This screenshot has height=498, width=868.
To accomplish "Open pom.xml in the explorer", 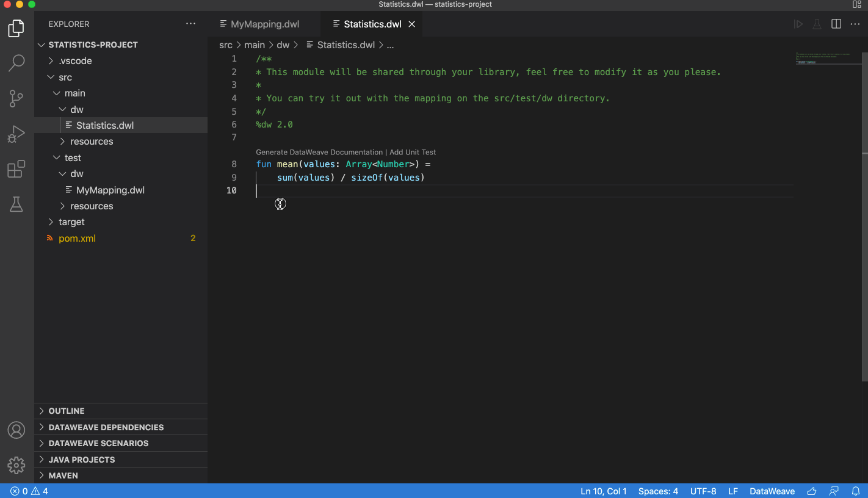I will [77, 239].
